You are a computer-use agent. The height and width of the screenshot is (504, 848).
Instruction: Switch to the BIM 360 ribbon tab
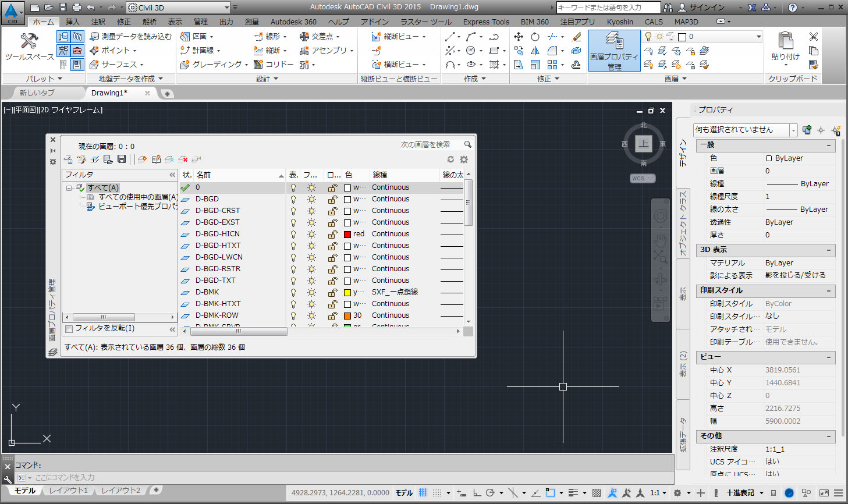pyautogui.click(x=534, y=22)
